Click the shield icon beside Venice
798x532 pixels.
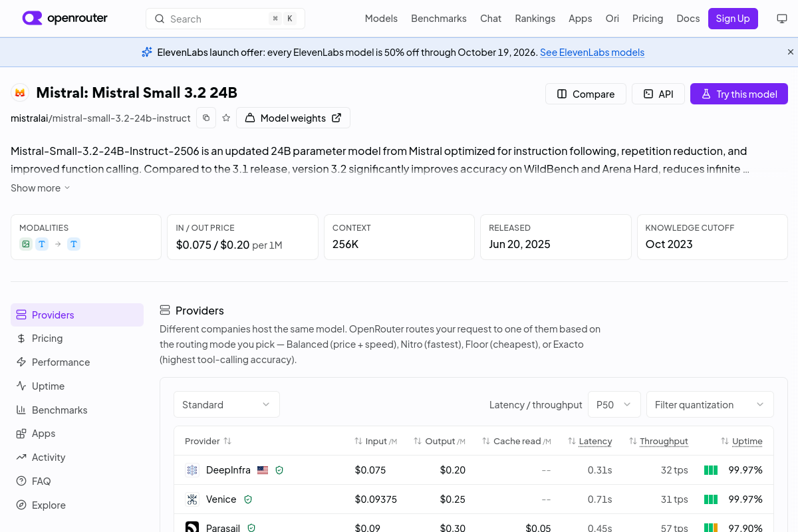pos(248,499)
